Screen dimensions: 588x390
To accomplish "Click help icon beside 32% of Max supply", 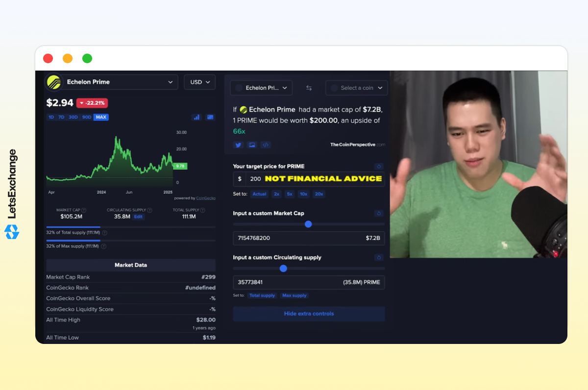I will (x=104, y=246).
